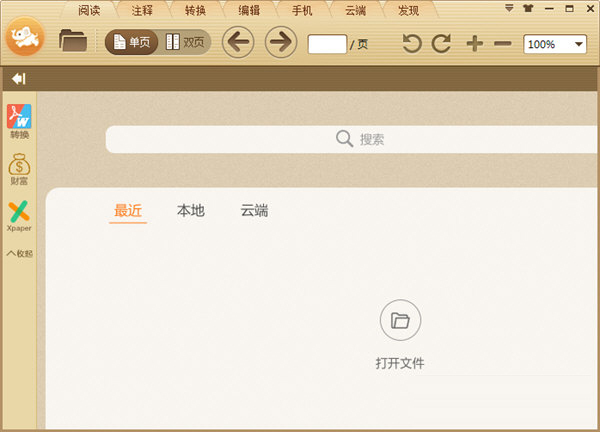The image size is (600, 432).
Task: Open the 财富 money bag sidebar icon
Action: 20,168
